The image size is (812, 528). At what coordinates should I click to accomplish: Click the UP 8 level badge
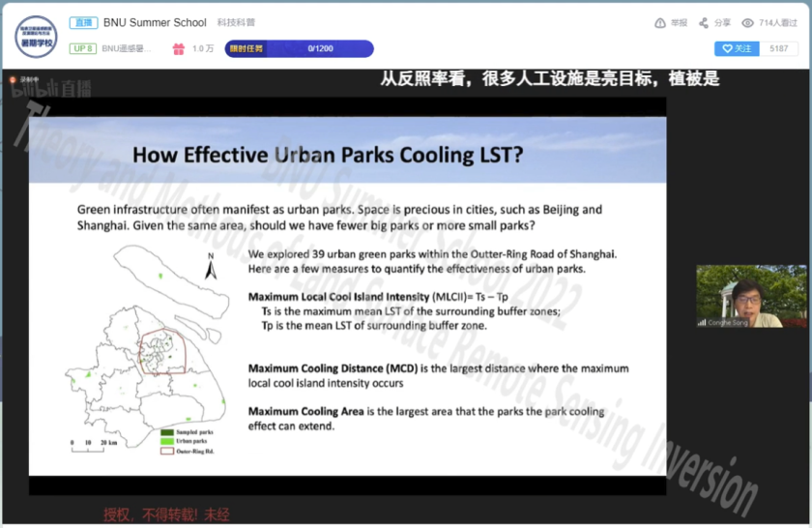point(82,48)
